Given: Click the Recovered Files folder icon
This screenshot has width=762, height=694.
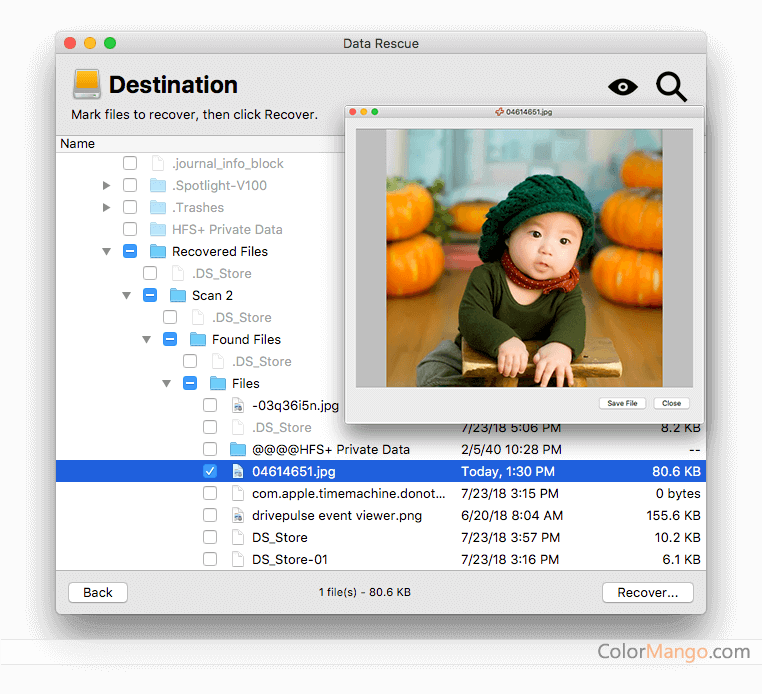Looking at the screenshot, I should tap(157, 252).
